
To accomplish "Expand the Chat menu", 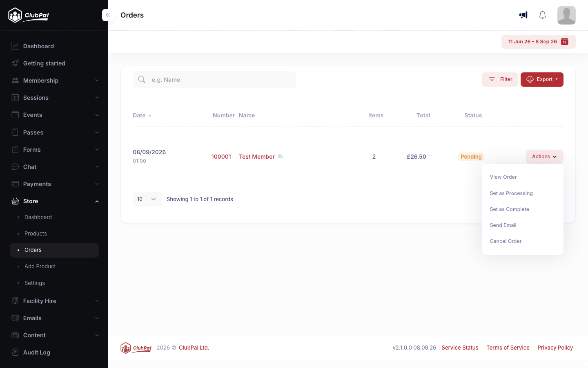I will (54, 167).
